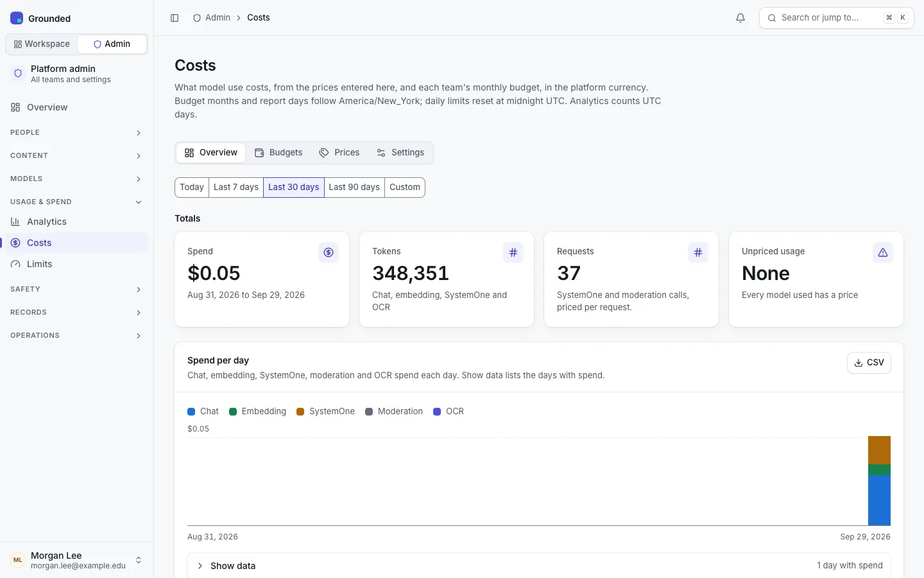Viewport: 924px width, 578px height.
Task: Click Admin in the breadcrumb
Action: [x=218, y=18]
